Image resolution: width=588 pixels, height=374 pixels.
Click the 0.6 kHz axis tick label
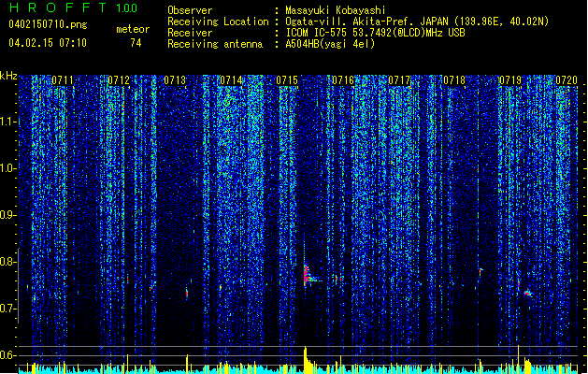[x=7, y=355]
